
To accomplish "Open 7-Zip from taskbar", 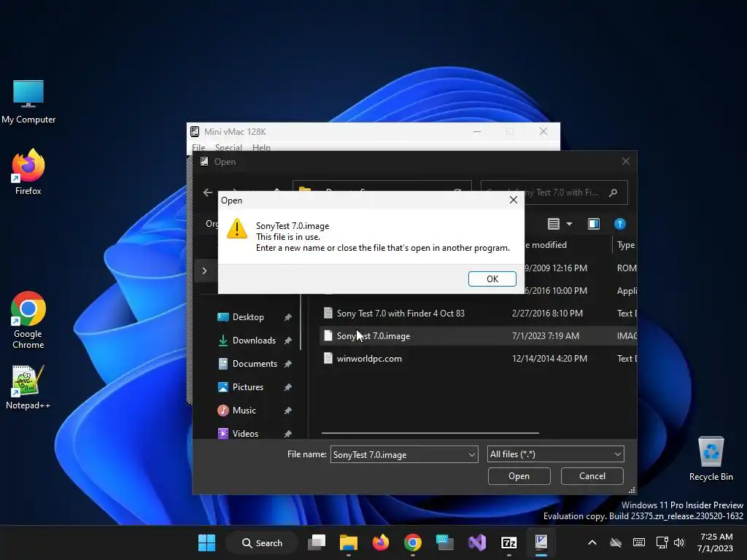I will point(508,542).
